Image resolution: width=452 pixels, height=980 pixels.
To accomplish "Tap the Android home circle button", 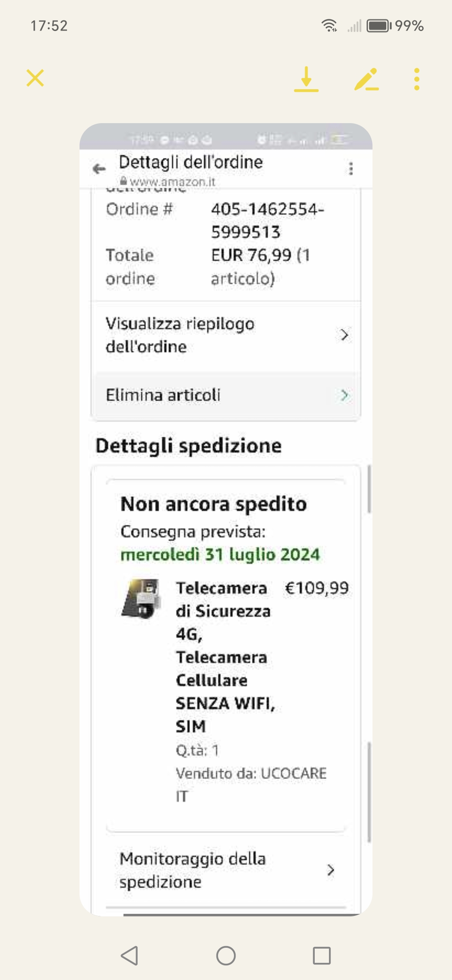I will [x=226, y=955].
